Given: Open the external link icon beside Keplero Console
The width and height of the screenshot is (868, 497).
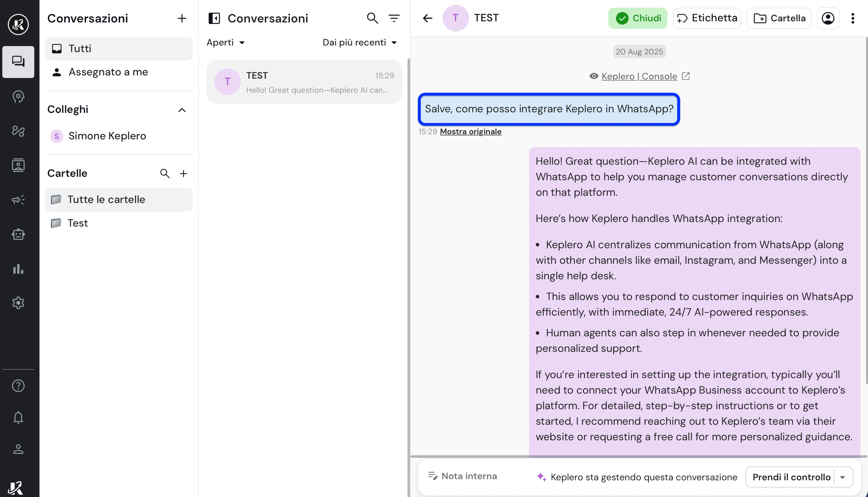Looking at the screenshot, I should tap(686, 76).
